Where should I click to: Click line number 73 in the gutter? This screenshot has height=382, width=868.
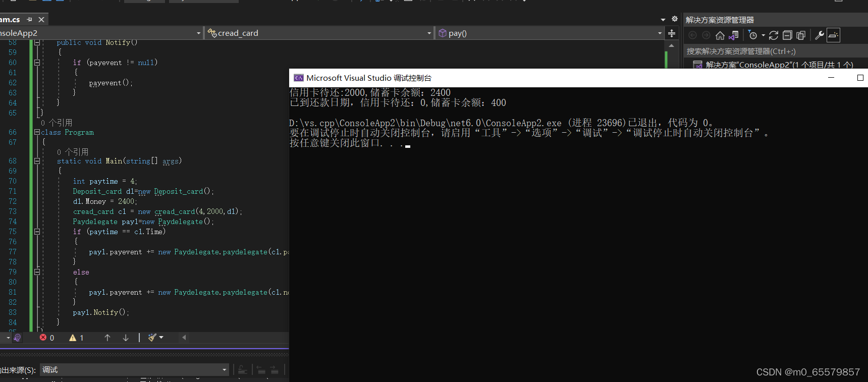(x=13, y=211)
